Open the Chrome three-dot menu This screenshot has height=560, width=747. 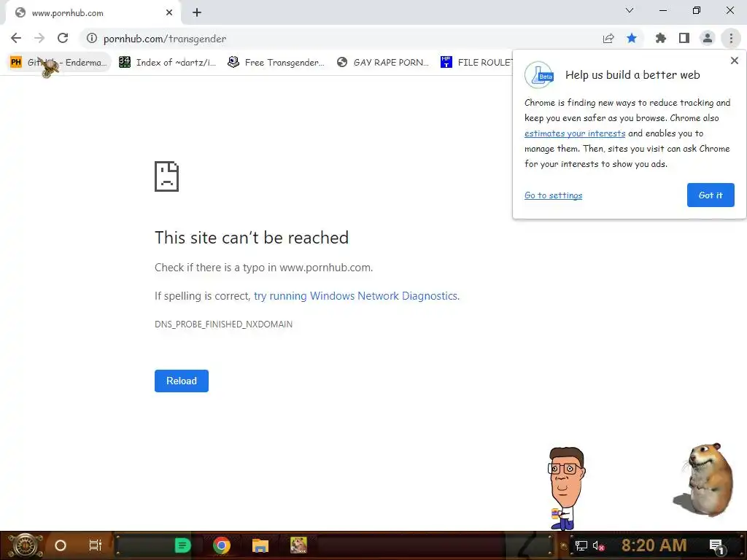pos(731,38)
